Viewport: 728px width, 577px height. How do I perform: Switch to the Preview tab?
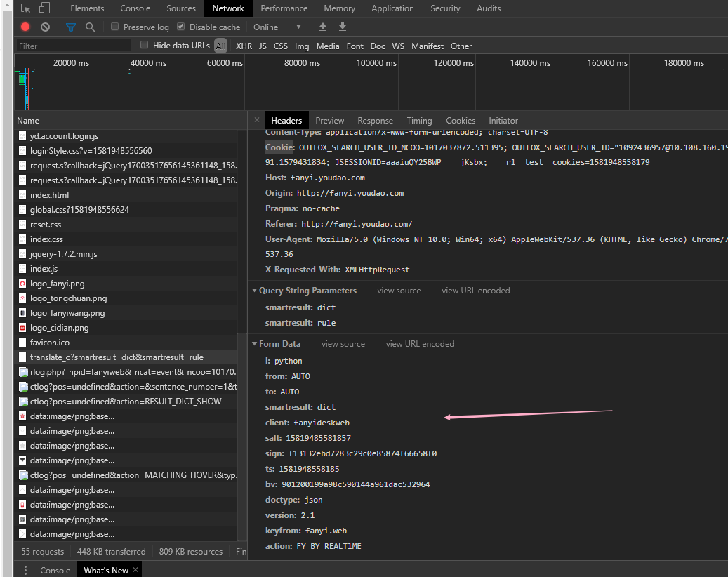coord(330,120)
